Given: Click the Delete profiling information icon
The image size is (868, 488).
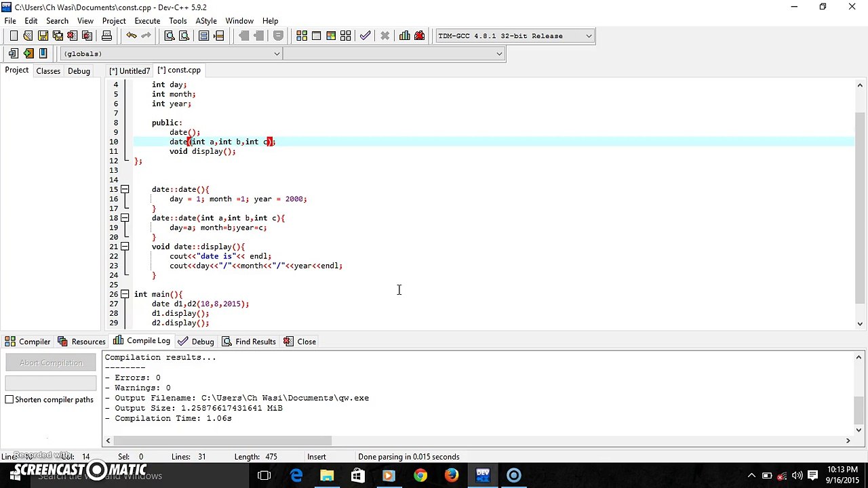Looking at the screenshot, I should [419, 36].
